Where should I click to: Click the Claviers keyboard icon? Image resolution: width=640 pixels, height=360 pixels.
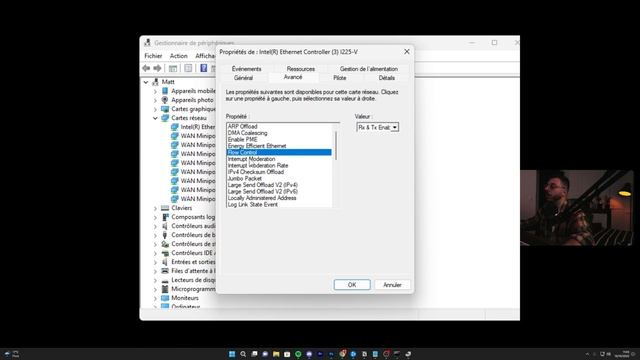[165, 208]
